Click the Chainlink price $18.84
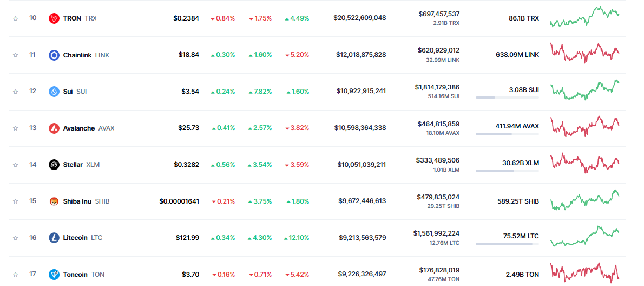This screenshot has width=644, height=286. click(x=189, y=55)
